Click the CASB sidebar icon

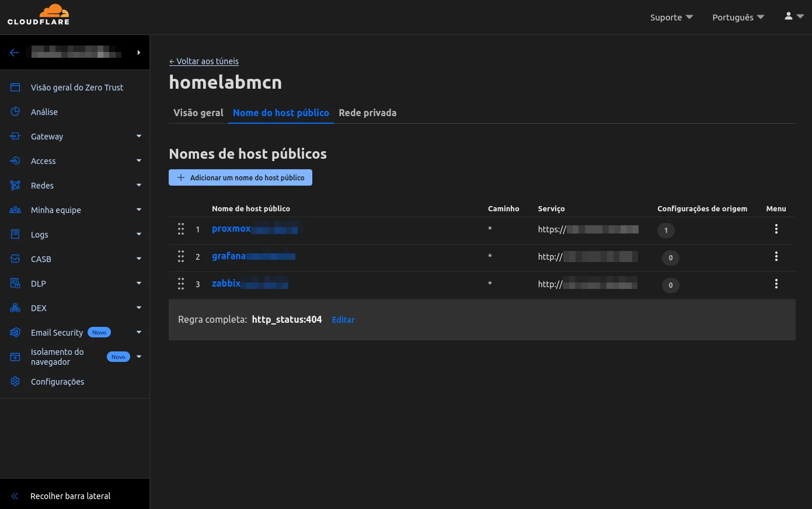(x=15, y=259)
